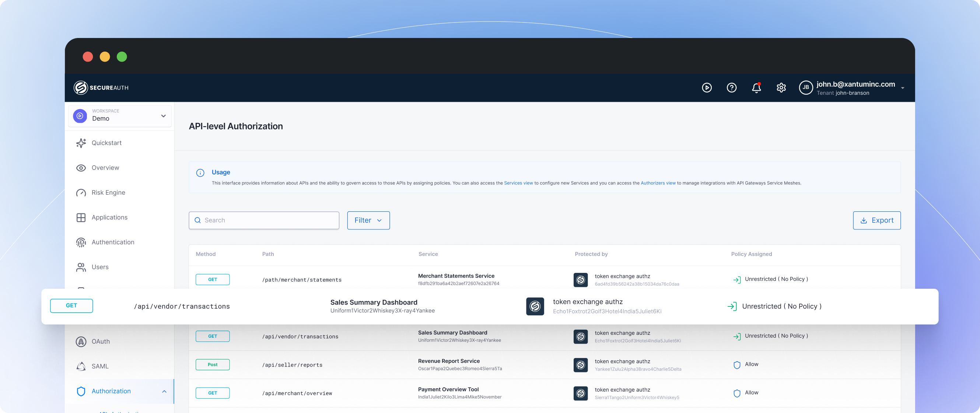This screenshot has height=413, width=980.
Task: Open the settings gear in top bar
Action: pos(781,87)
